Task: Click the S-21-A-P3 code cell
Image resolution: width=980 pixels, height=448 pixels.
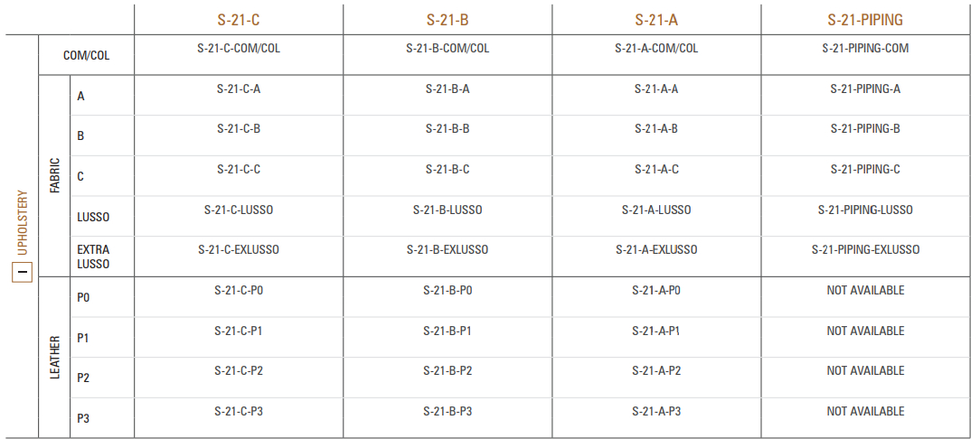Action: (x=656, y=412)
